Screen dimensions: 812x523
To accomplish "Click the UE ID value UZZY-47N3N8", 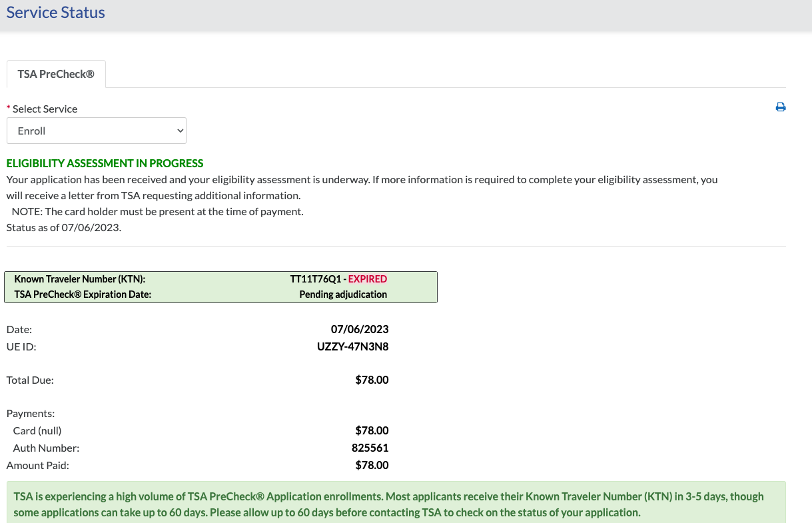I will [x=353, y=346].
